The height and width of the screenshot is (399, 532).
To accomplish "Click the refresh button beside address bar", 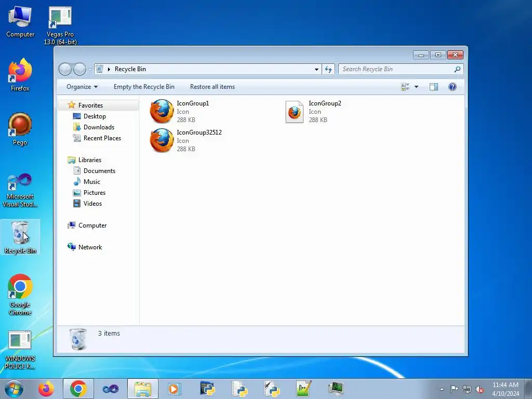I will point(328,69).
